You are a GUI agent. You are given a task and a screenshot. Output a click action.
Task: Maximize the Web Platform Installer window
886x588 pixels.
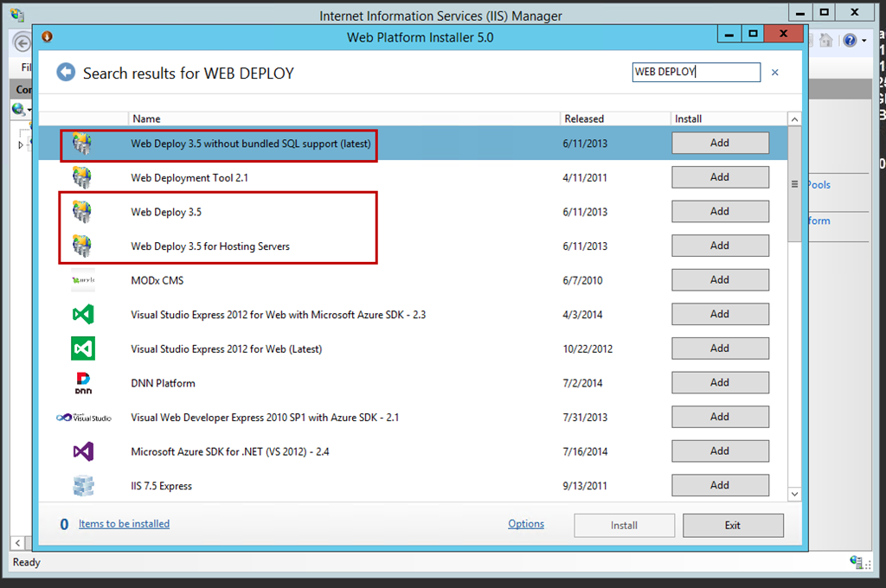point(753,35)
